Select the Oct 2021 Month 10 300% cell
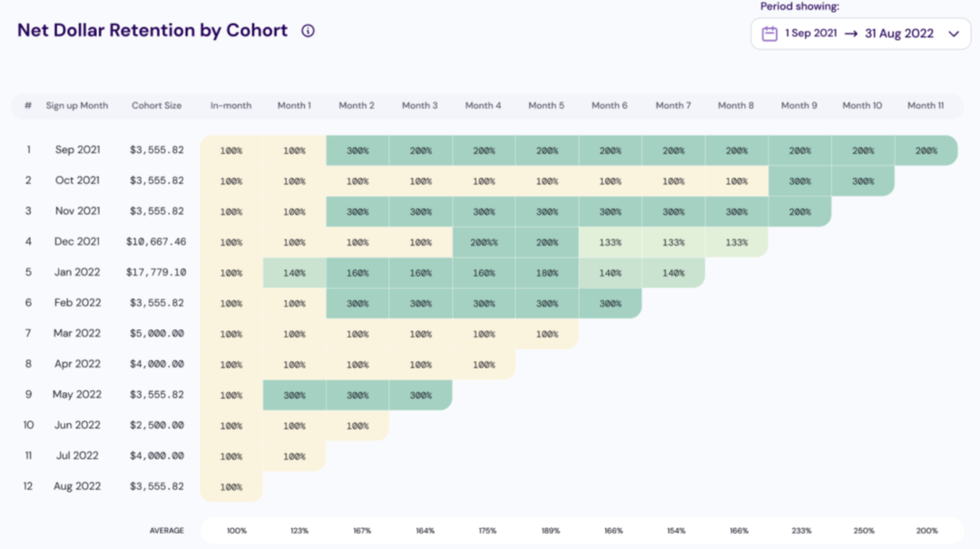 coord(862,181)
